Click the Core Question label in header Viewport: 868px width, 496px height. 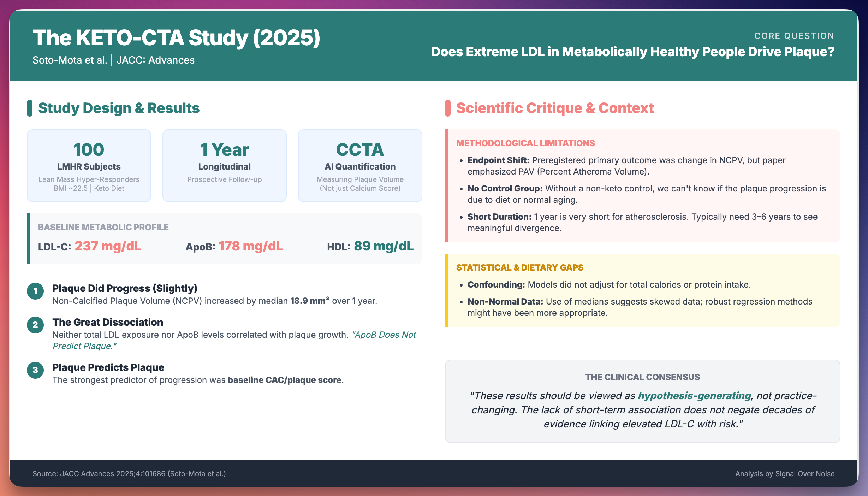(x=794, y=36)
